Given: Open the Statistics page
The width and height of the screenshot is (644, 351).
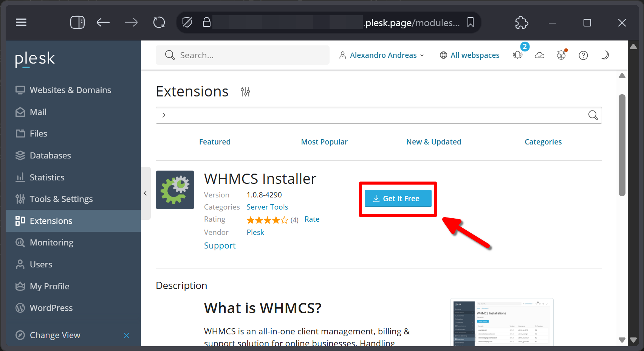Looking at the screenshot, I should pos(73,177).
